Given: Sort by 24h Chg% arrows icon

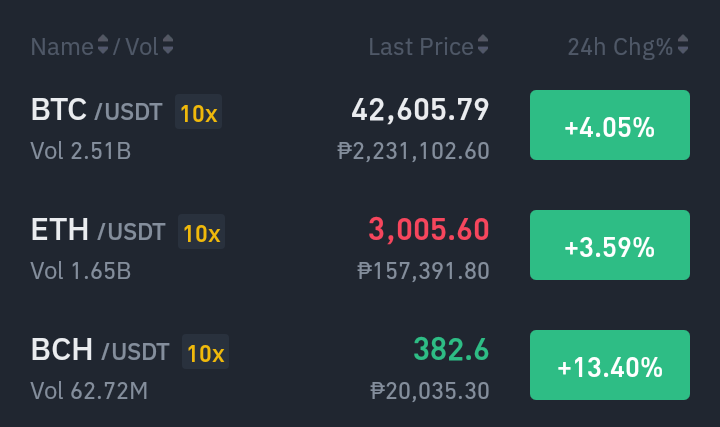Looking at the screenshot, I should 683,45.
